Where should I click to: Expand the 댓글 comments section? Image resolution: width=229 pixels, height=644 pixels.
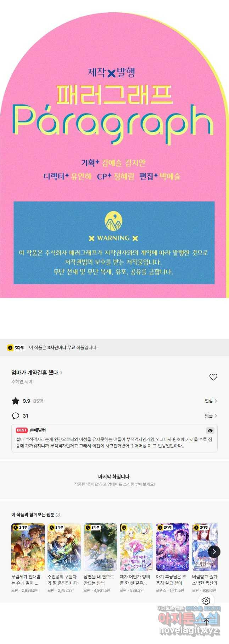[211, 415]
